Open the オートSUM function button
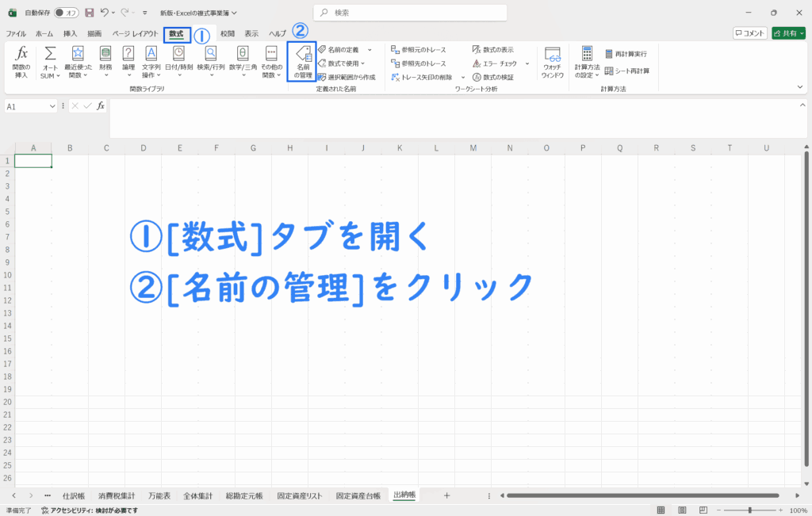The image size is (812, 516). pos(50,63)
